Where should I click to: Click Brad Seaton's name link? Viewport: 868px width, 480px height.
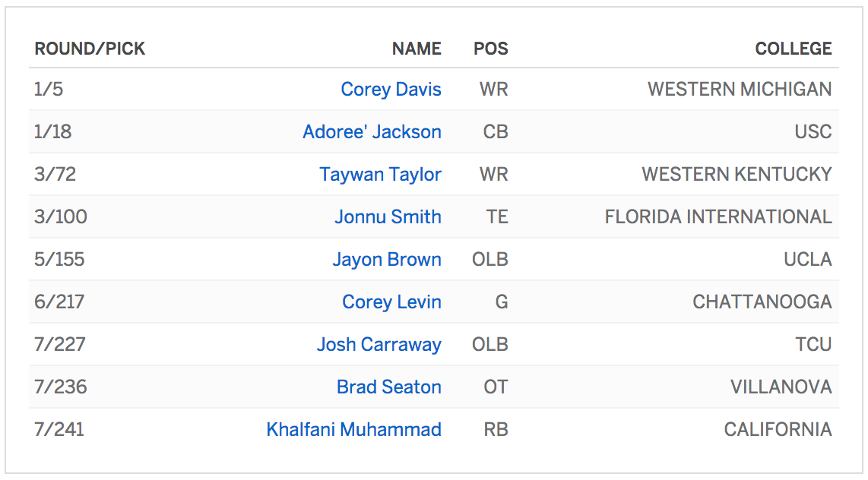[x=388, y=387]
